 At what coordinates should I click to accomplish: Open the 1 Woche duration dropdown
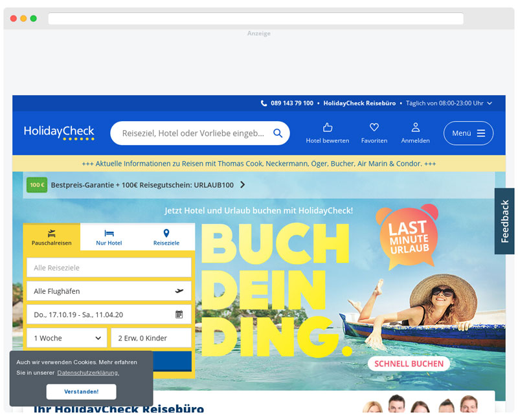67,338
